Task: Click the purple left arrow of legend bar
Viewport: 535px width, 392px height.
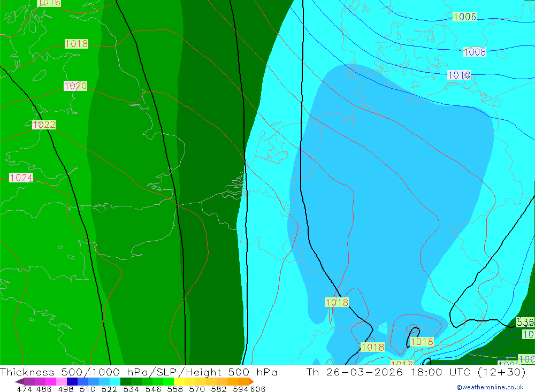Action: (19, 381)
